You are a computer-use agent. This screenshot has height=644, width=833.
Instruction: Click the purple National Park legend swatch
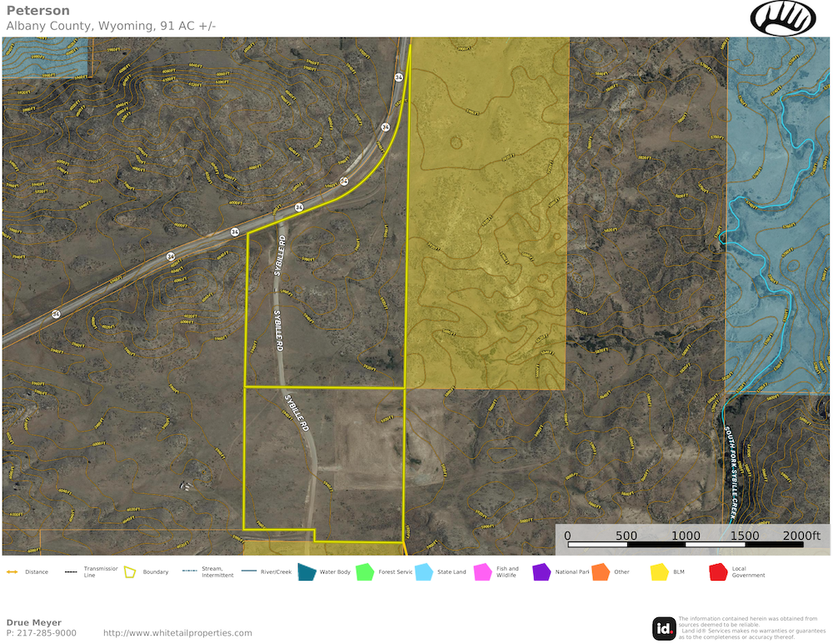point(541,572)
